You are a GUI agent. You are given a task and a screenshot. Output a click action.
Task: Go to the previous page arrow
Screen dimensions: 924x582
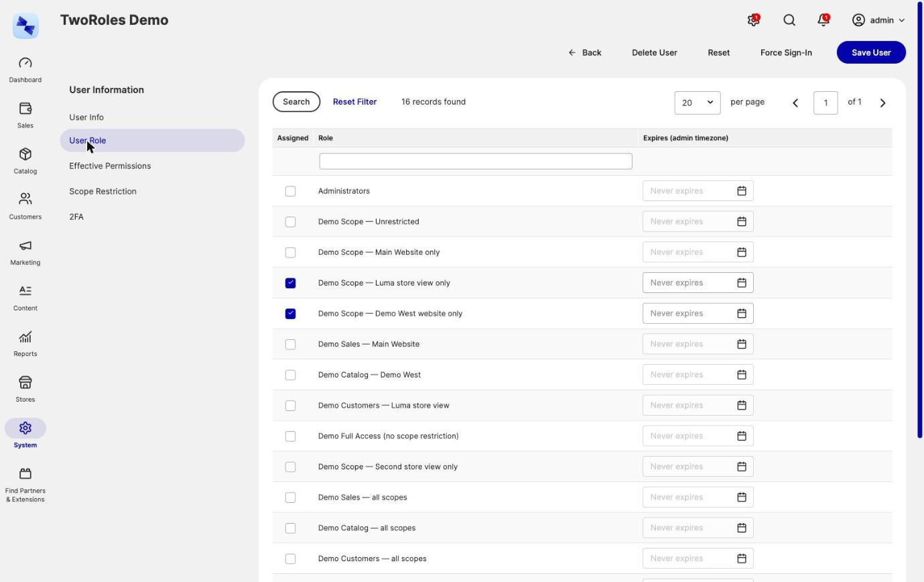click(795, 103)
